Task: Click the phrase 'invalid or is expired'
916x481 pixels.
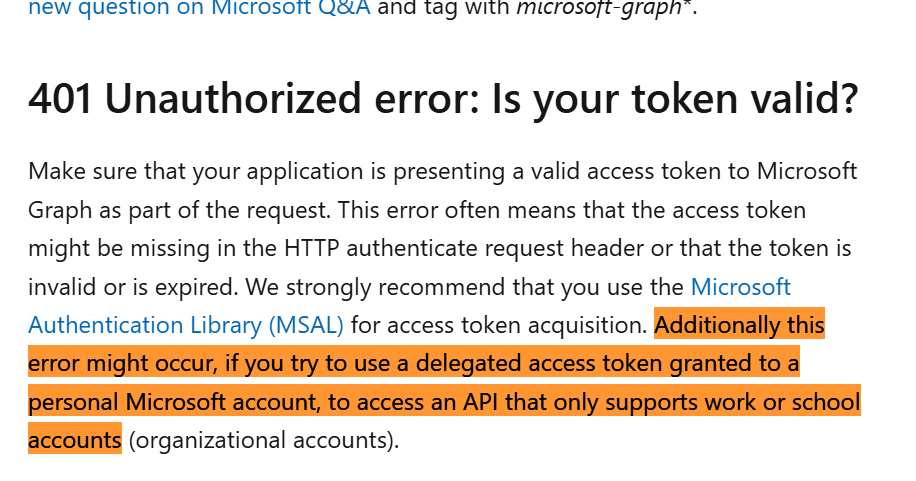Action: 133,286
